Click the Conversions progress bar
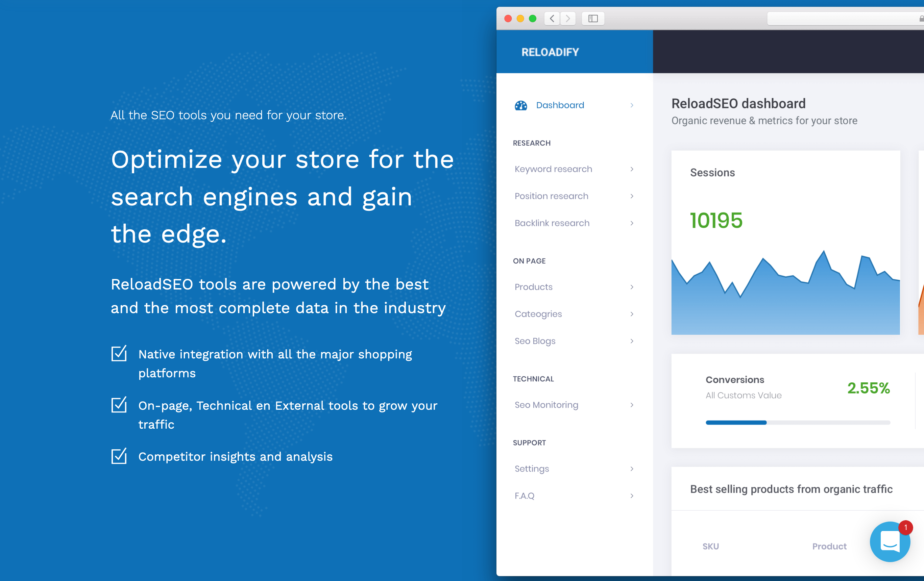The image size is (924, 581). [x=798, y=422]
